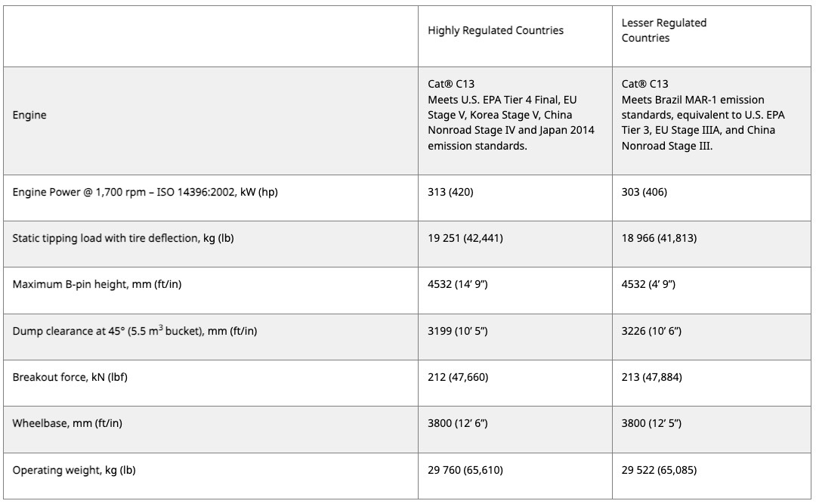Viewport: 816px width, 504px height.
Task: Click the 4532 (14' 9") B-pin height value
Action: tap(458, 284)
